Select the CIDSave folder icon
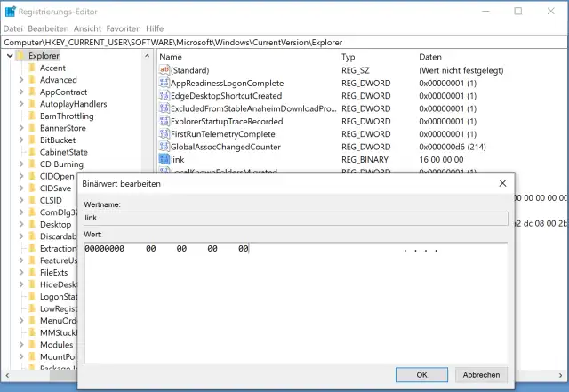This screenshot has height=392, width=569. tap(32, 188)
